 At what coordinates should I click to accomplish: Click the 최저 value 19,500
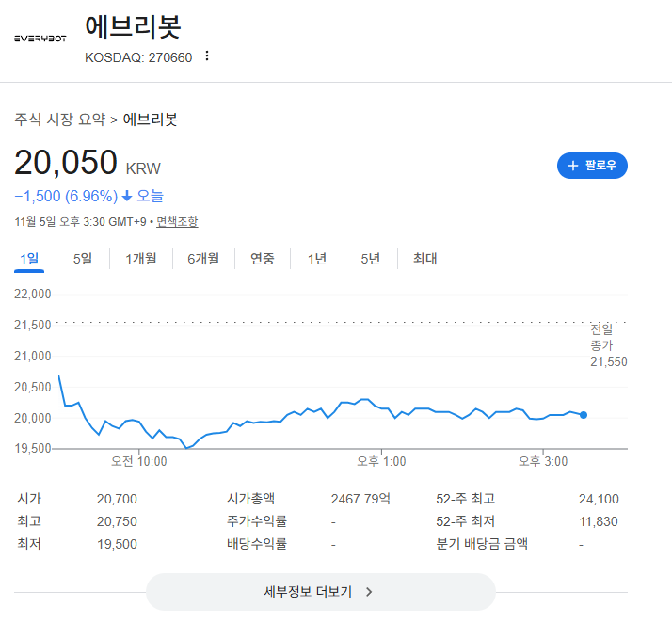[x=117, y=544]
